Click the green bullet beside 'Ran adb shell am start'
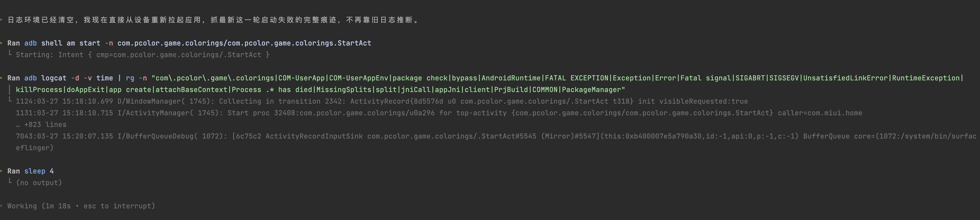 point(2,43)
